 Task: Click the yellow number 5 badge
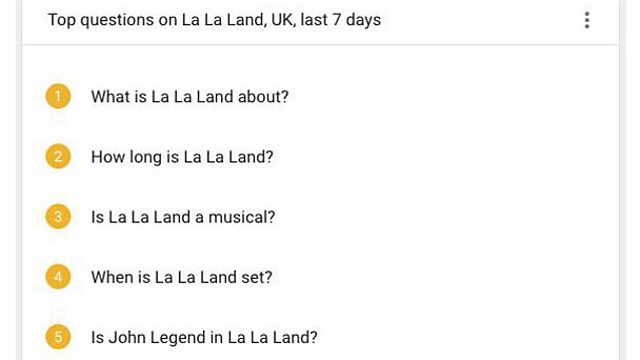[x=58, y=337]
